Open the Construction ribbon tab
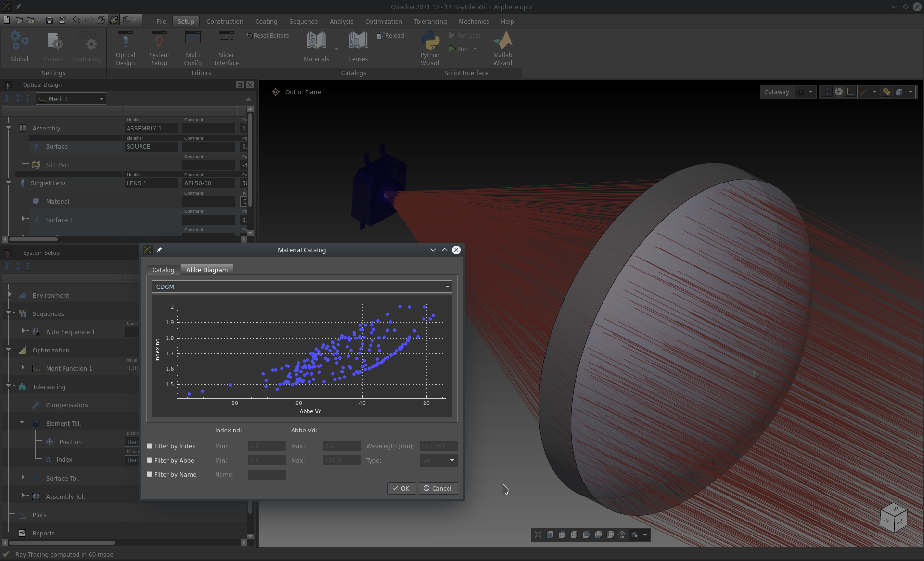 click(225, 21)
